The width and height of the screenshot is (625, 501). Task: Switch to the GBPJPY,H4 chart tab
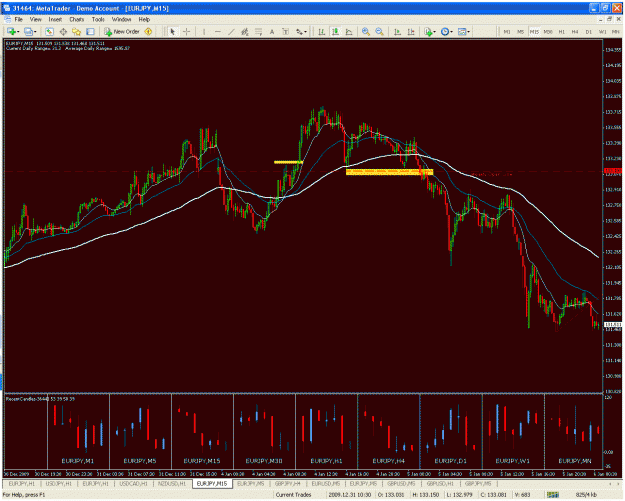pos(287,483)
